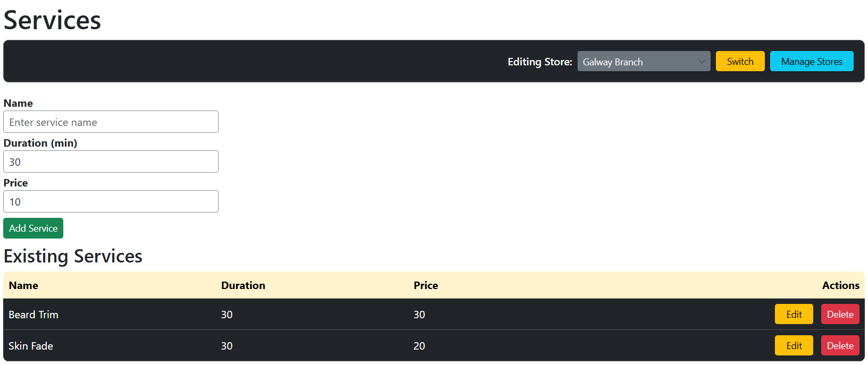Open the Editing Store dropdown
Viewport: 868px width, 365px height.
pos(644,62)
